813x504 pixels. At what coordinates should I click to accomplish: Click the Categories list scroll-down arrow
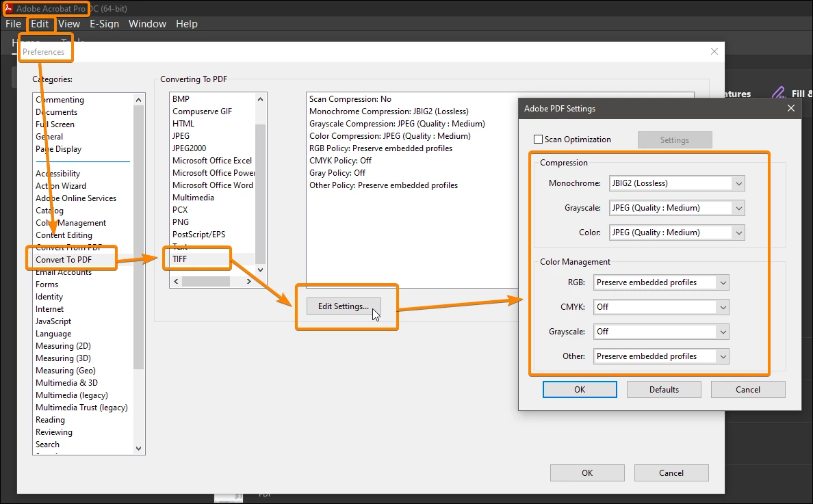click(x=138, y=449)
